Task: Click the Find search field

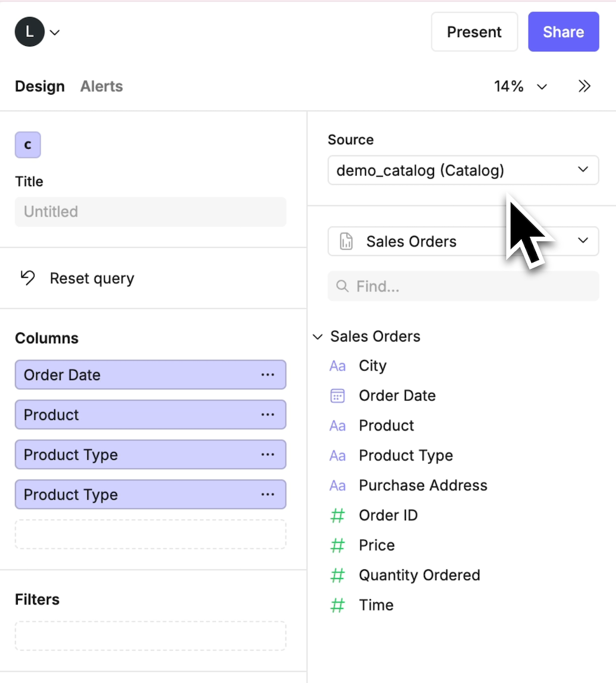Action: (x=463, y=286)
